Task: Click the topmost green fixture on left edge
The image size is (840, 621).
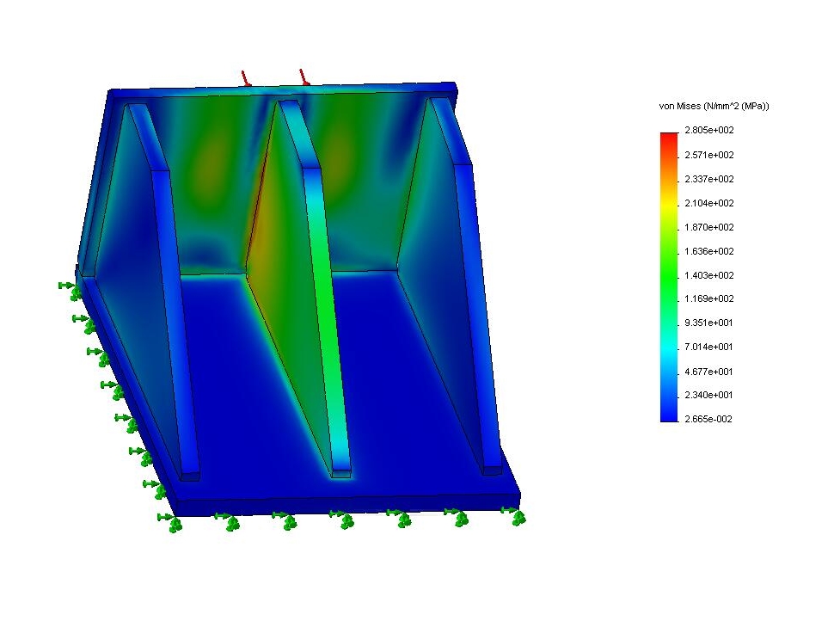Action: [71, 291]
